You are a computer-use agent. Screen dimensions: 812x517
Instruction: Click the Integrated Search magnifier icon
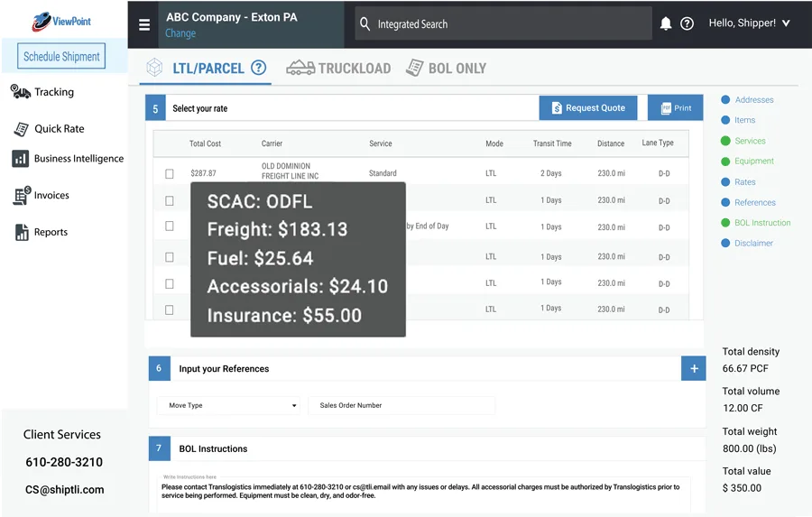364,23
